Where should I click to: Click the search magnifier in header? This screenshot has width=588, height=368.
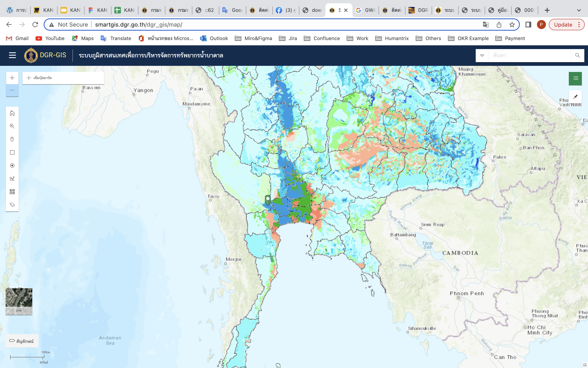578,55
